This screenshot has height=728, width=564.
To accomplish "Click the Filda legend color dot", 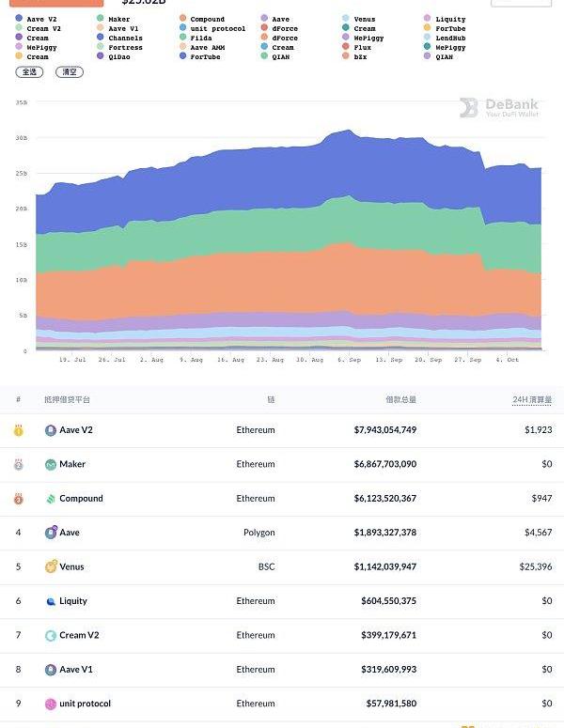I will pos(182,38).
